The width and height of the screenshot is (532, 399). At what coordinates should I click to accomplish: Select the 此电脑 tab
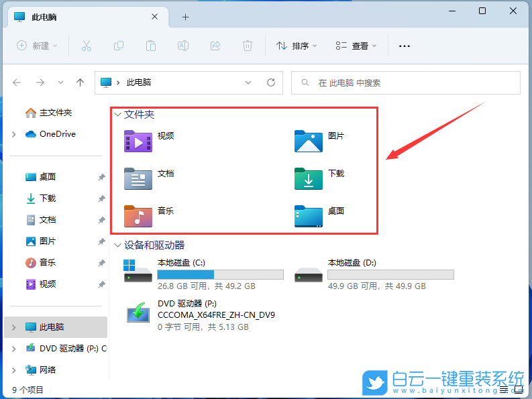87,17
